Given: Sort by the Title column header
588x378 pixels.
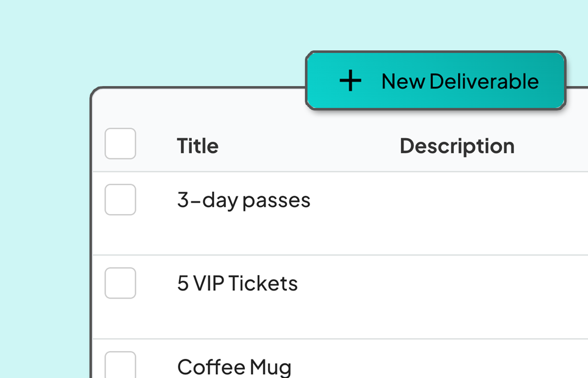Looking at the screenshot, I should tap(197, 146).
